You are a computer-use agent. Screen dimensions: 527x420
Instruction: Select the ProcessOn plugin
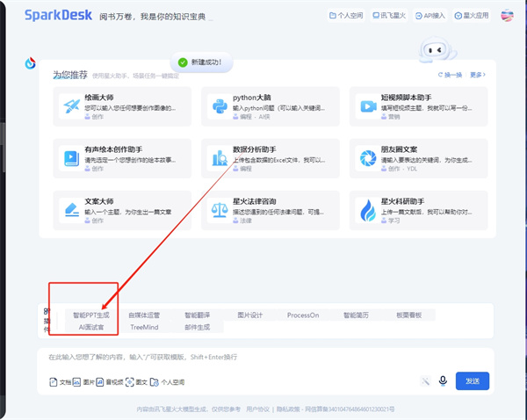[x=303, y=315]
